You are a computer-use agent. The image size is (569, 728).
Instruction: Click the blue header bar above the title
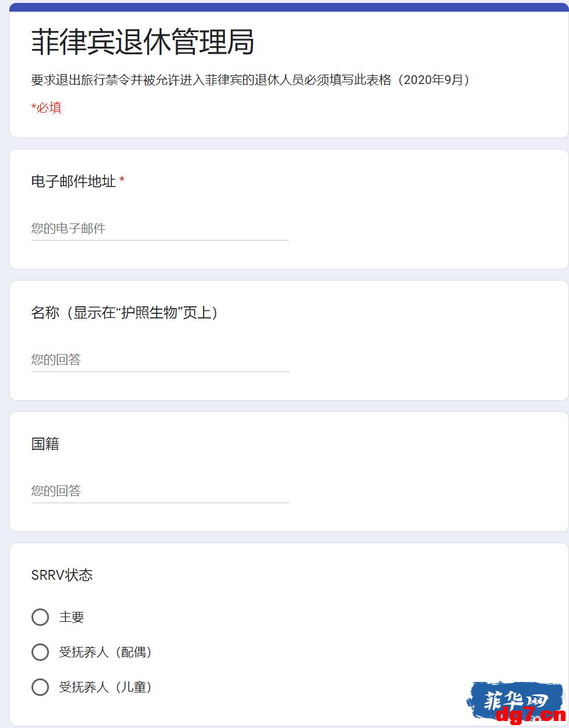pyautogui.click(x=289, y=7)
